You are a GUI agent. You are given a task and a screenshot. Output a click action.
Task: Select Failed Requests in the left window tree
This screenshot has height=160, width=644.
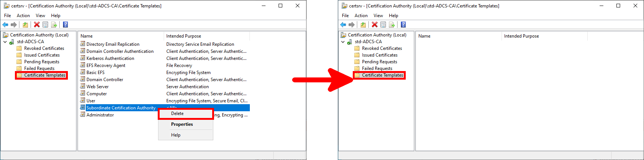click(39, 68)
